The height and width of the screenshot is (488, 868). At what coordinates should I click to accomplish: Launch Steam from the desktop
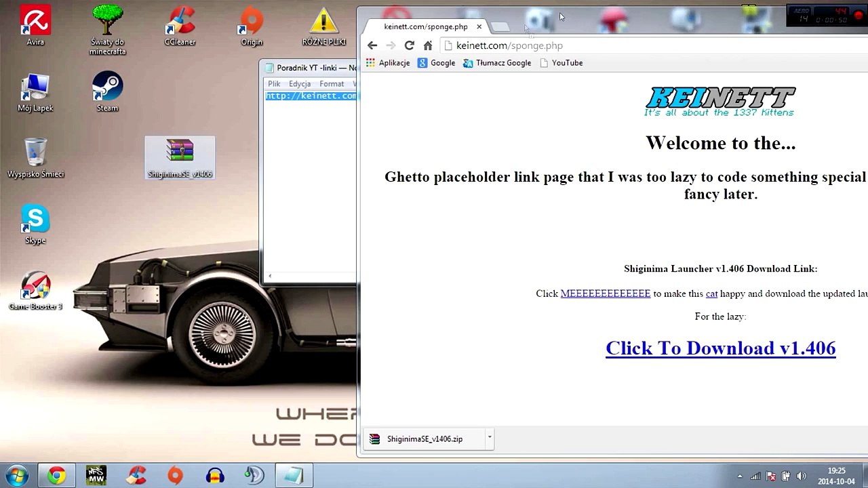[x=107, y=92]
